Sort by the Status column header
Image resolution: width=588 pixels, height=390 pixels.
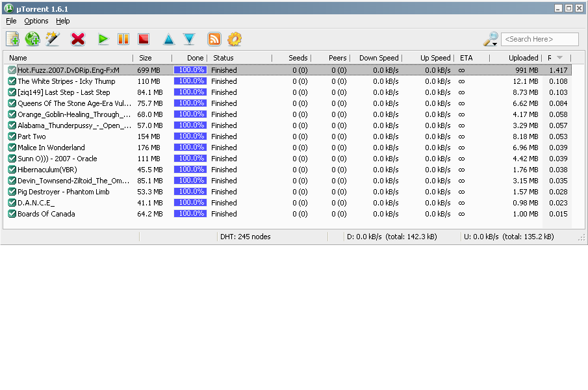pyautogui.click(x=240, y=58)
